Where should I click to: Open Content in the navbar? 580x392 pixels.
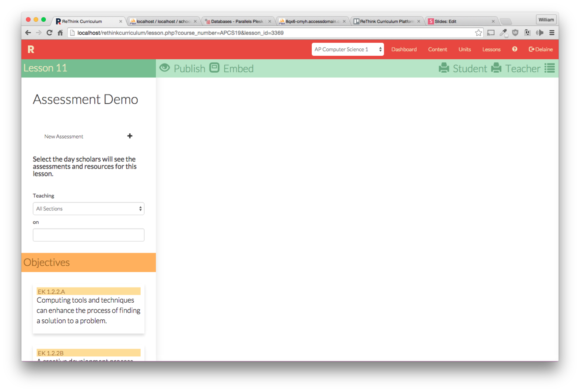tap(438, 49)
